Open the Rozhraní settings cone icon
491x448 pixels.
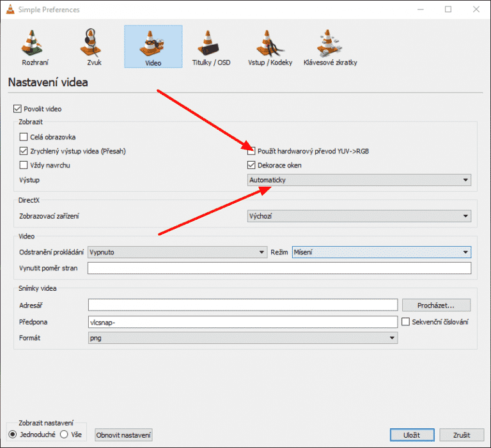point(35,46)
